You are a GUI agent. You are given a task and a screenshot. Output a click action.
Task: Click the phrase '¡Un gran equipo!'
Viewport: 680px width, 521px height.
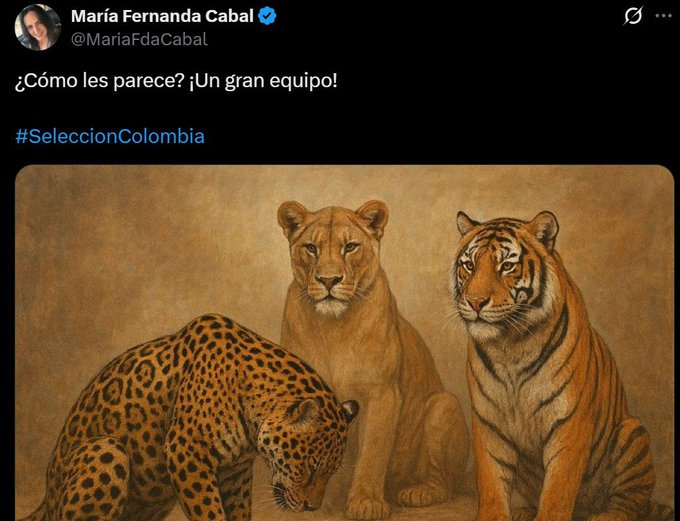tap(263, 82)
